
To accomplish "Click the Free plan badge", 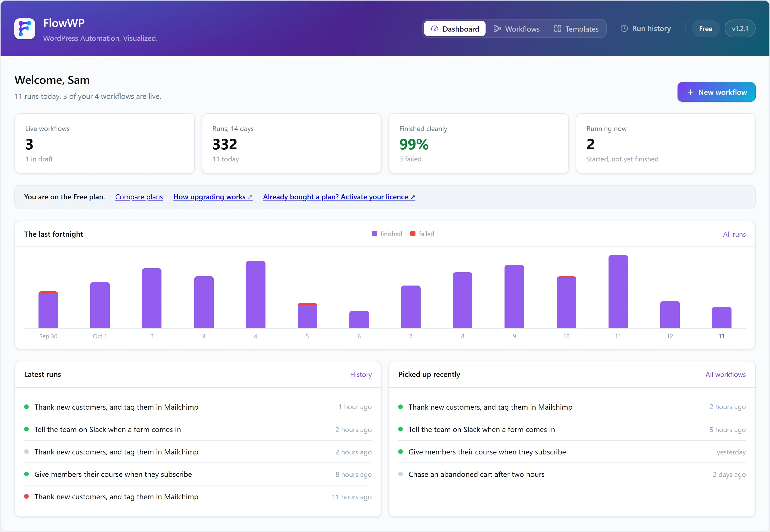I will pyautogui.click(x=705, y=29).
